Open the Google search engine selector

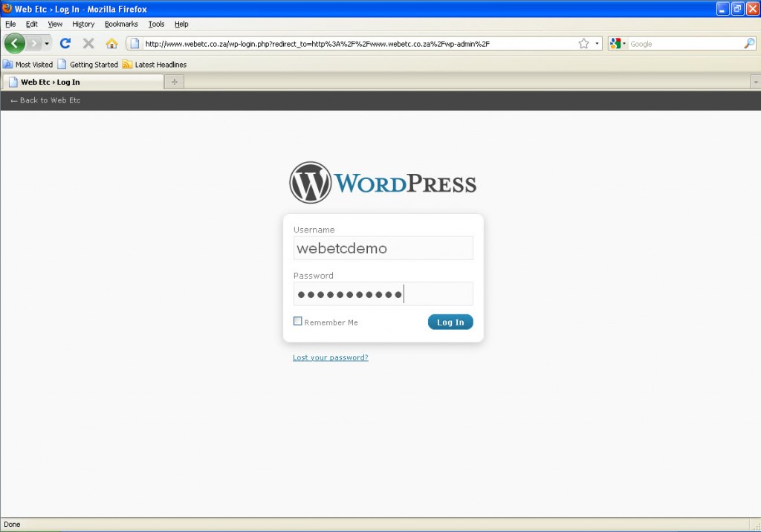tap(618, 44)
